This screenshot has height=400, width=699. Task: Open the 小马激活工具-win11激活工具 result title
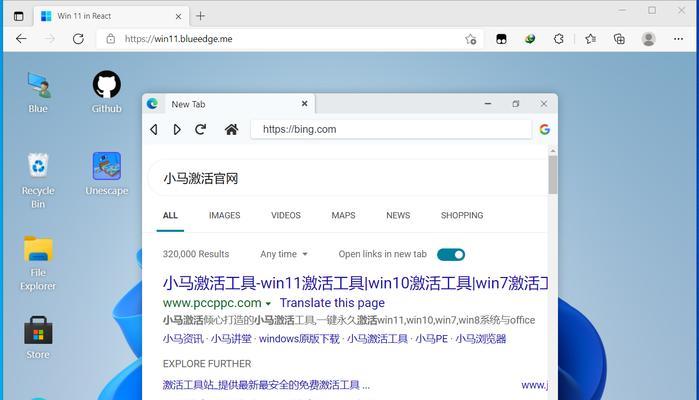point(355,283)
